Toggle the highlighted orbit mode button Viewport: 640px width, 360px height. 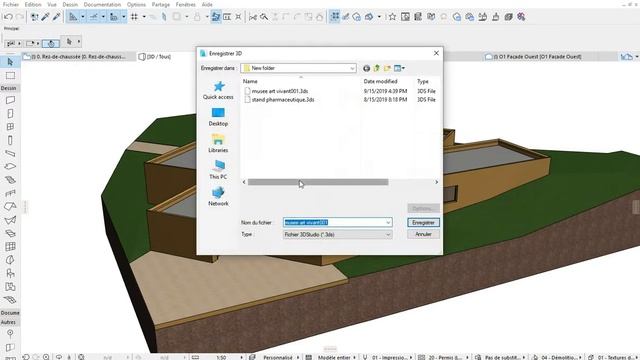tap(51, 43)
